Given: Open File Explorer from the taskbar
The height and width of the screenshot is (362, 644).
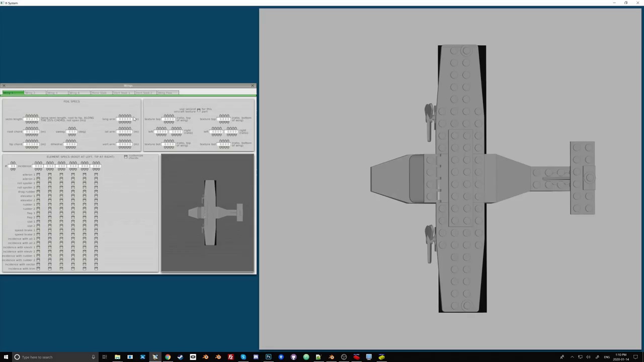Looking at the screenshot, I should (x=117, y=357).
